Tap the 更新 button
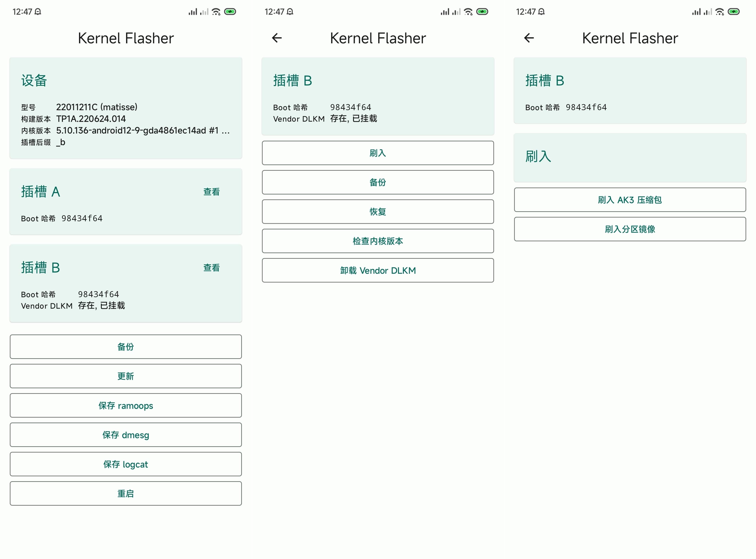756x559 pixels. [x=126, y=376]
